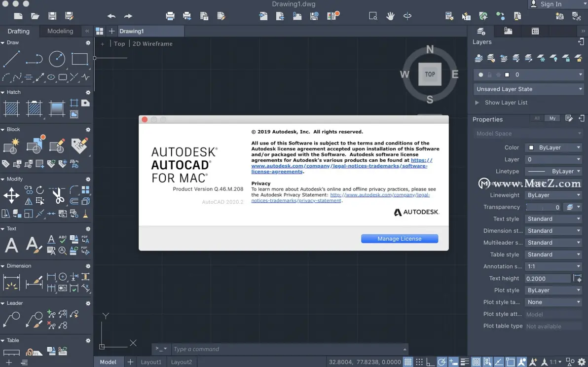Screen dimensions: 588x367
Task: Toggle grid display in status bar
Action: coord(408,362)
